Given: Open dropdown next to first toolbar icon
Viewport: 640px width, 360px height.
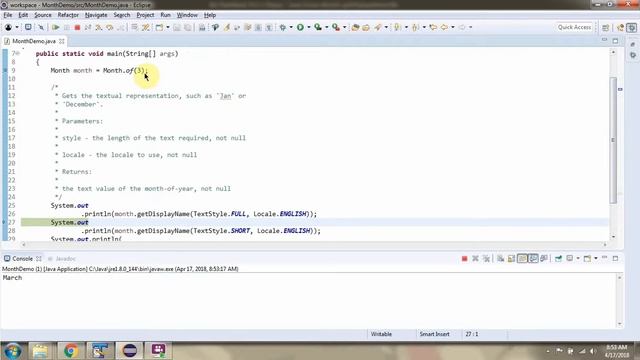Looking at the screenshot, I should point(17,27).
